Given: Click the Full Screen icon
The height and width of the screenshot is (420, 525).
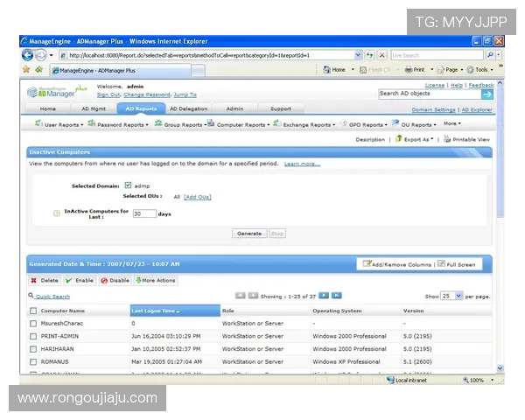Looking at the screenshot, I should [x=441, y=264].
